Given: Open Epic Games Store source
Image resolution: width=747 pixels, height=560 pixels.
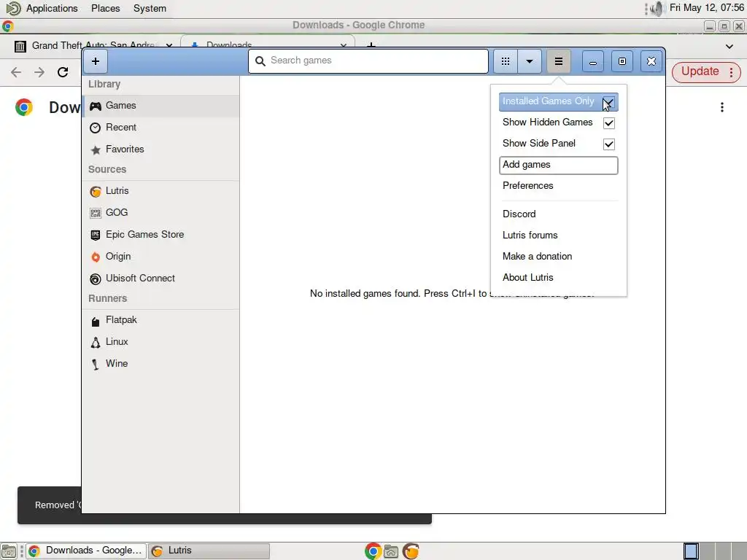Looking at the screenshot, I should tap(161, 235).
